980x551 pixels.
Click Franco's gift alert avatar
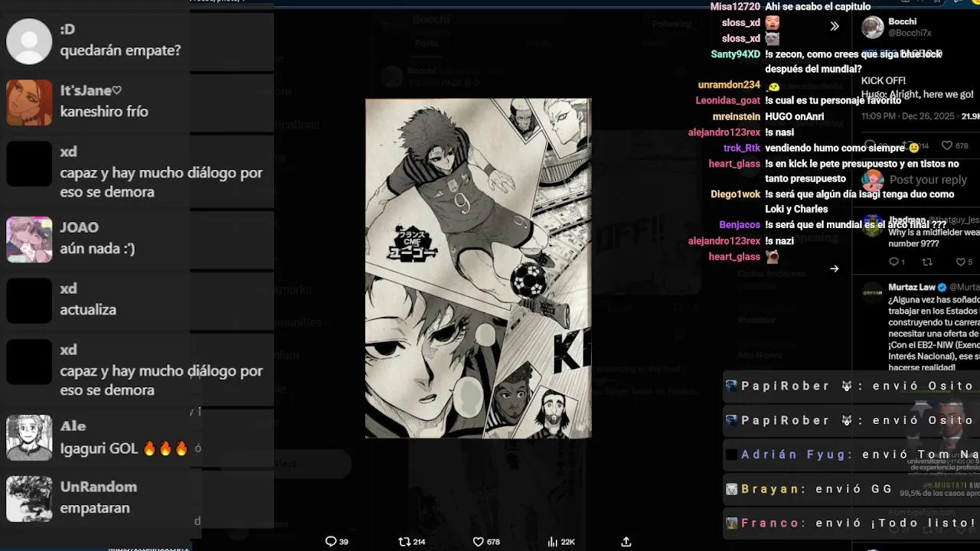pyautogui.click(x=732, y=523)
